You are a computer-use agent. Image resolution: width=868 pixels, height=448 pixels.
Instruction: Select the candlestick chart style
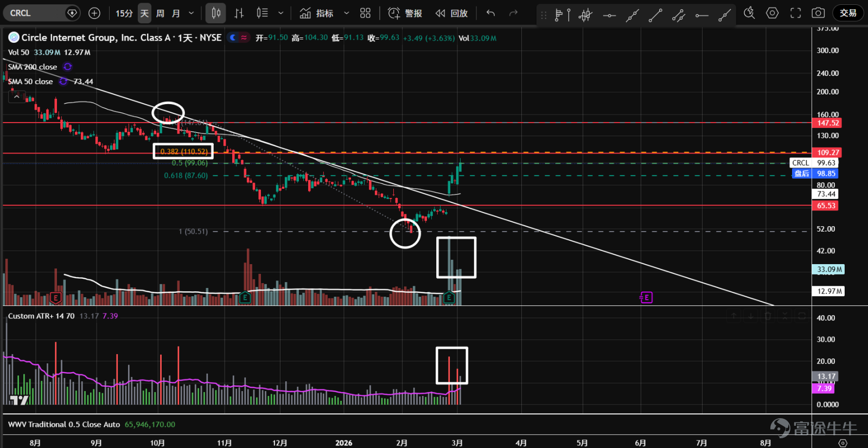pos(216,13)
